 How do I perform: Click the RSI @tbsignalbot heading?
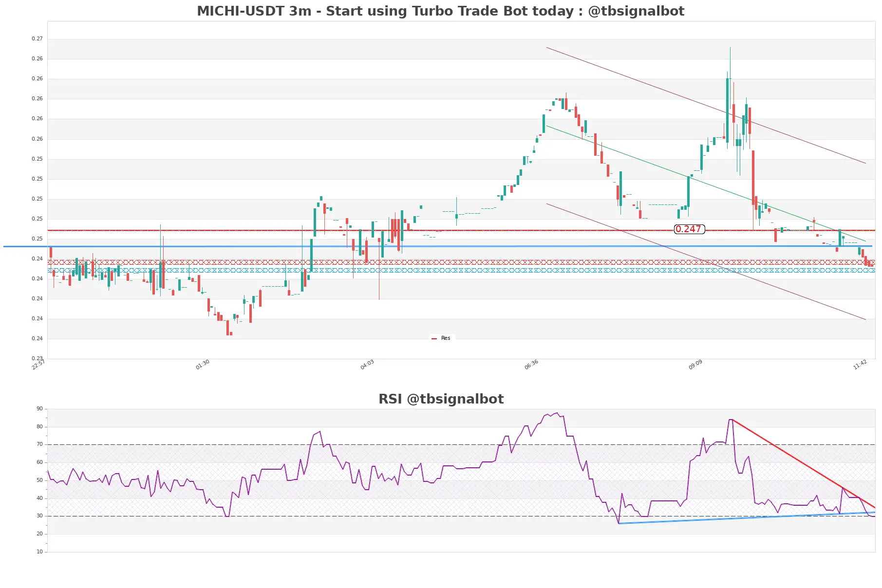pyautogui.click(x=441, y=399)
